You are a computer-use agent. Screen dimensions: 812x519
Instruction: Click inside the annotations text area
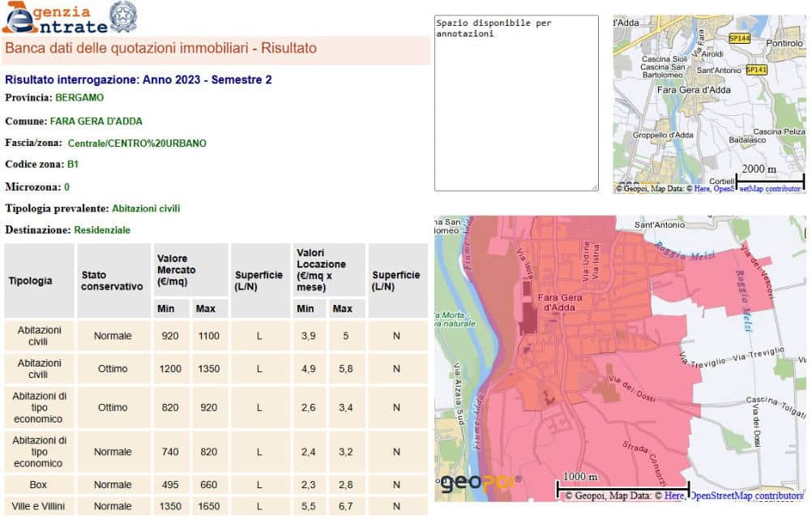(x=516, y=103)
